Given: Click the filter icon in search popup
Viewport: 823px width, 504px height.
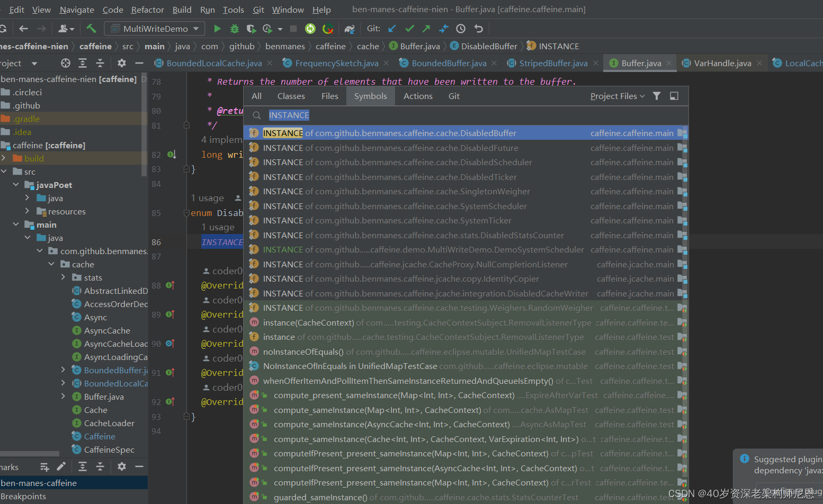Looking at the screenshot, I should pos(657,96).
